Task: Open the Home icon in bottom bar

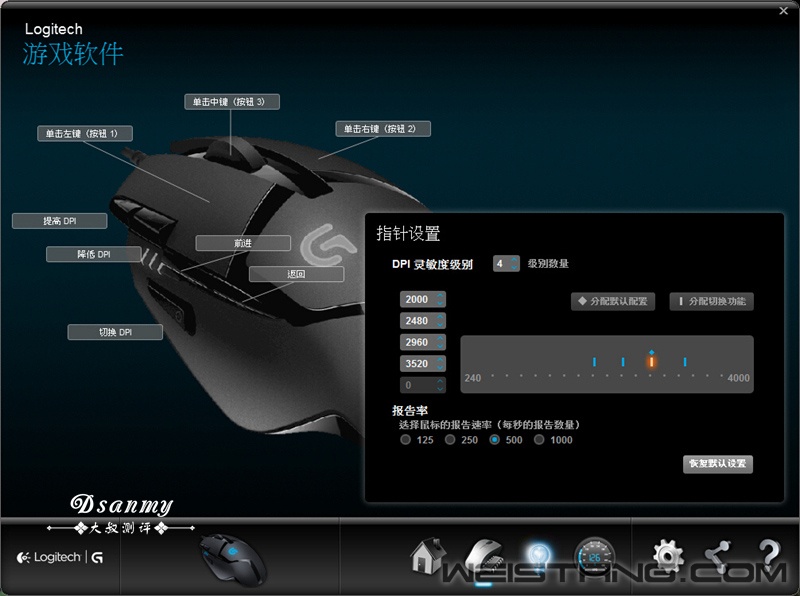Action: 427,555
